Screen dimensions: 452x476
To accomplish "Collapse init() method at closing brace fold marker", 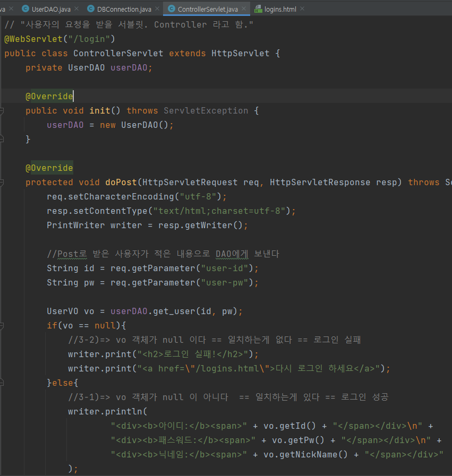I will pyautogui.click(x=2, y=139).
